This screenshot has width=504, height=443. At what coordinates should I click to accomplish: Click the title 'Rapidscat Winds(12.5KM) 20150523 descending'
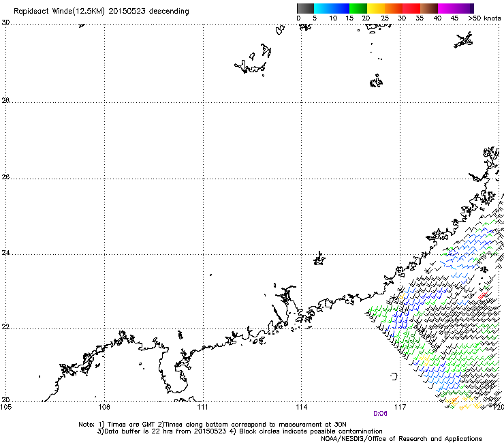click(x=101, y=12)
